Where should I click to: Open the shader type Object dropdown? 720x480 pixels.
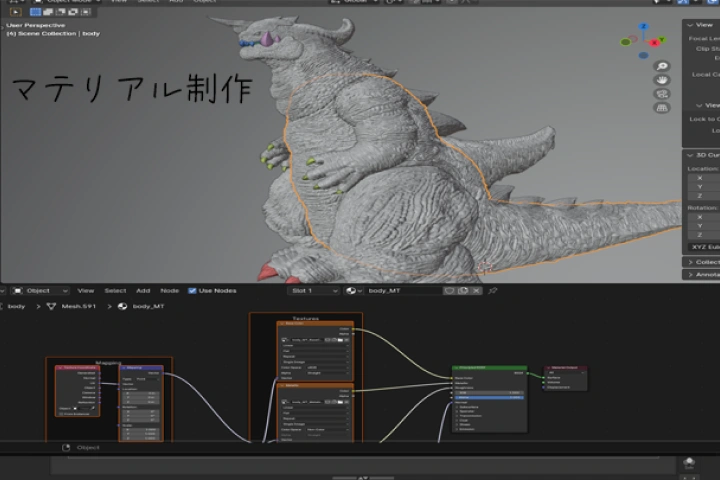pyautogui.click(x=40, y=291)
